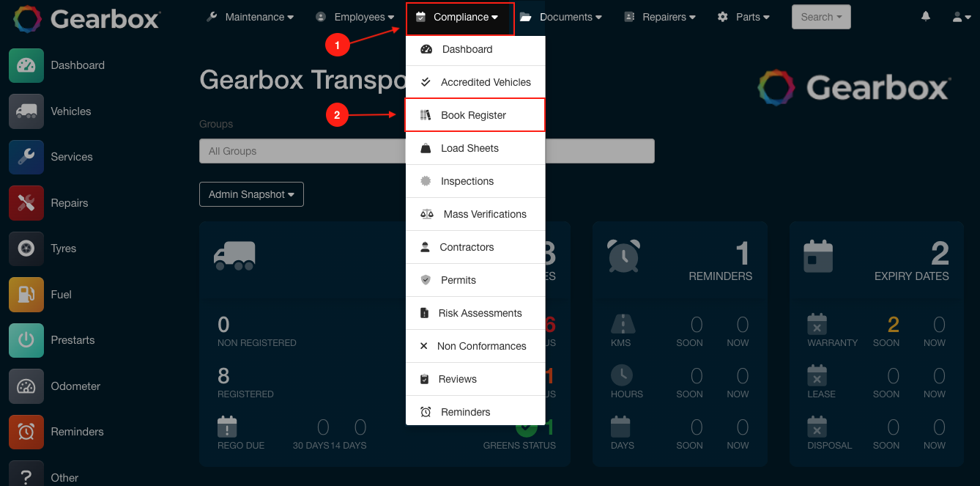The height and width of the screenshot is (486, 980).
Task: Click the Non Conformances cross icon
Action: [423, 346]
